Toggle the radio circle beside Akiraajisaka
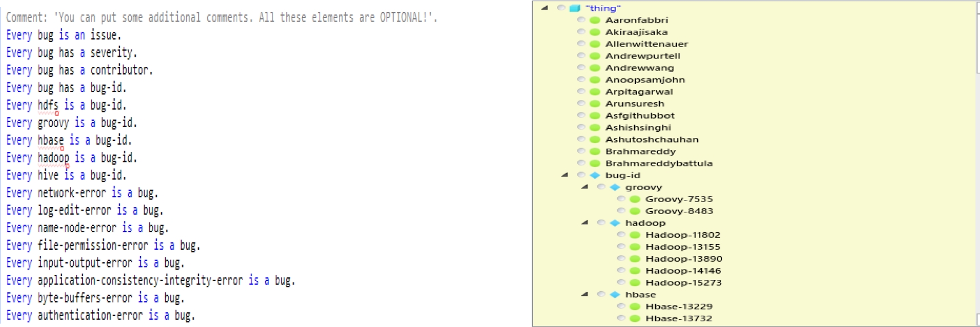The height and width of the screenshot is (327, 980). [x=581, y=32]
